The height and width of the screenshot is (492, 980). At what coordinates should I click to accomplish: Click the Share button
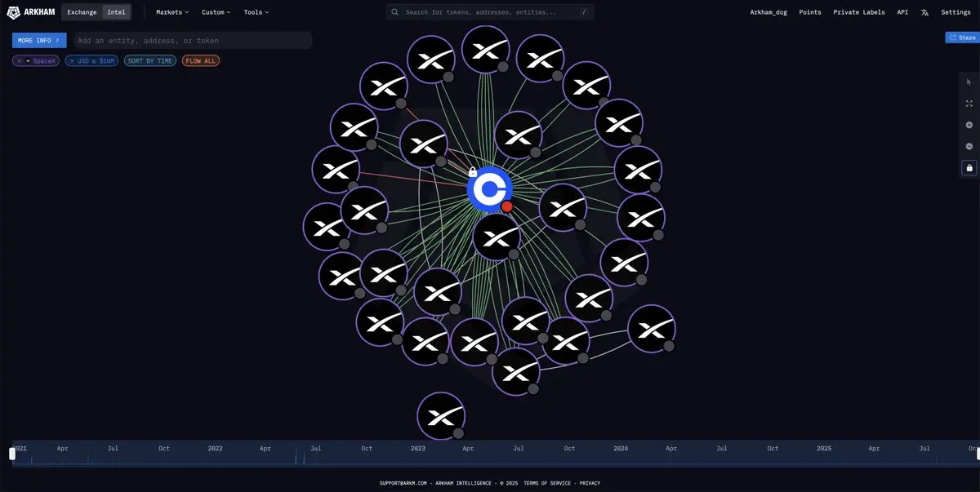[962, 38]
